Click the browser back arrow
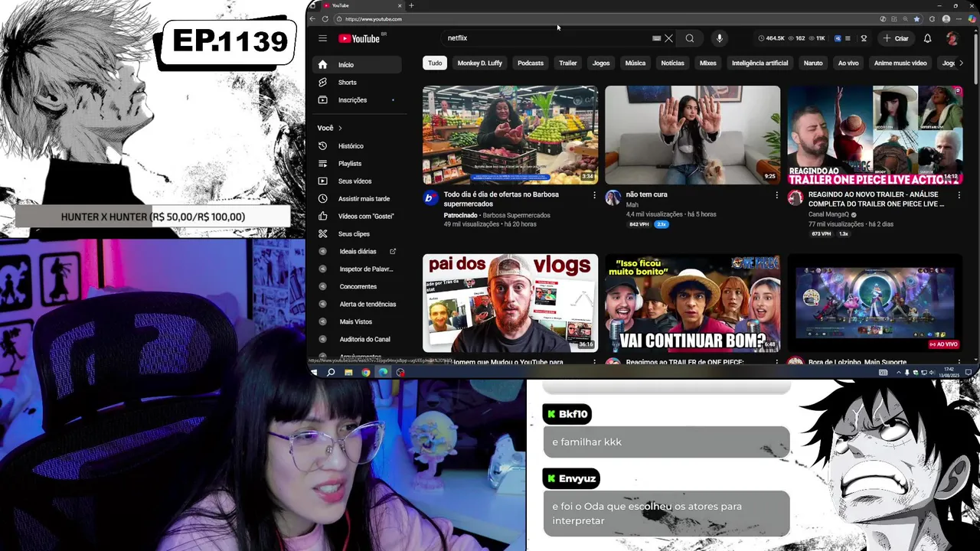 [312, 19]
